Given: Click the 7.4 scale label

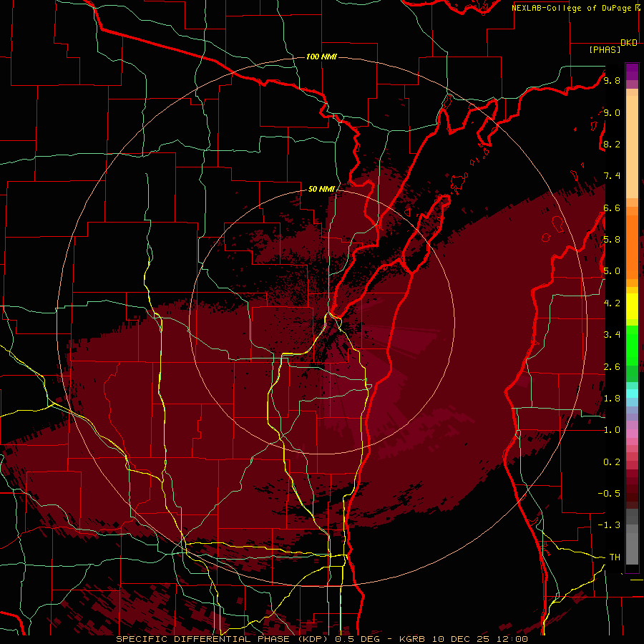Looking at the screenshot, I should coord(612,176).
